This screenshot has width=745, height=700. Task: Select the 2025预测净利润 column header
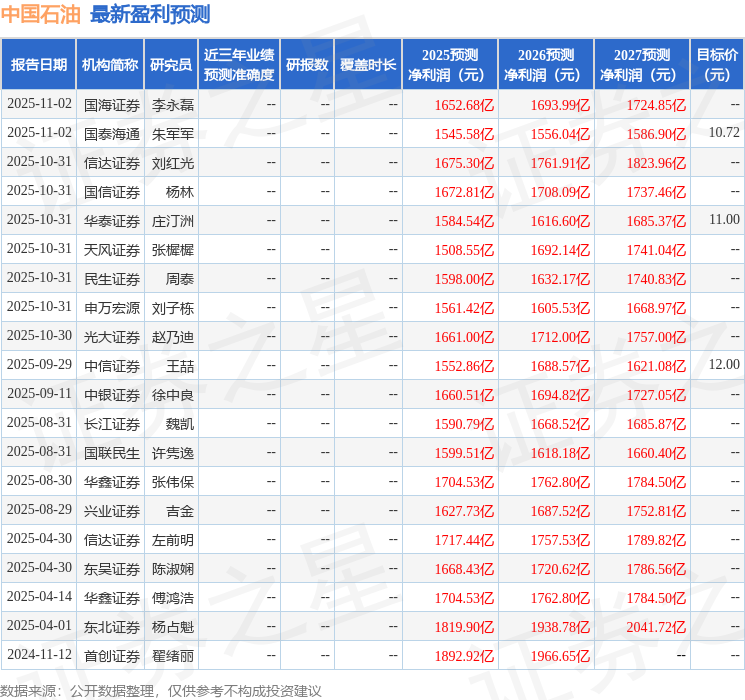(x=450, y=65)
